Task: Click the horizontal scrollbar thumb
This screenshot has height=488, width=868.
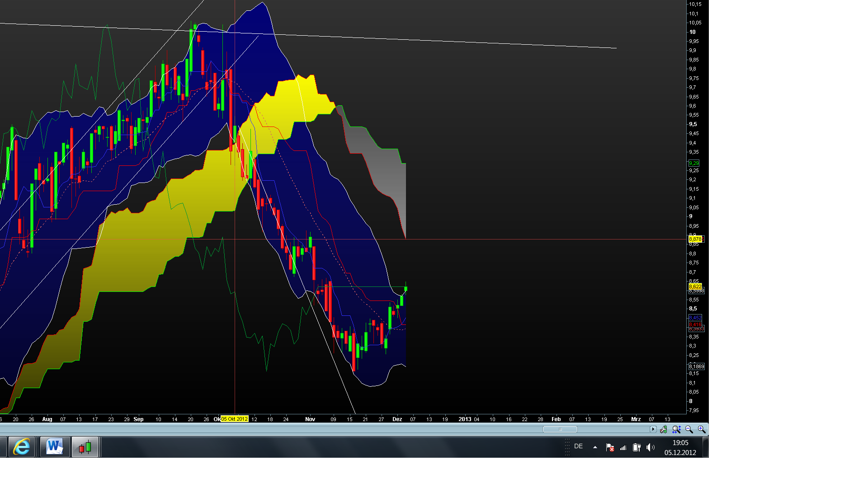Action: [x=560, y=430]
